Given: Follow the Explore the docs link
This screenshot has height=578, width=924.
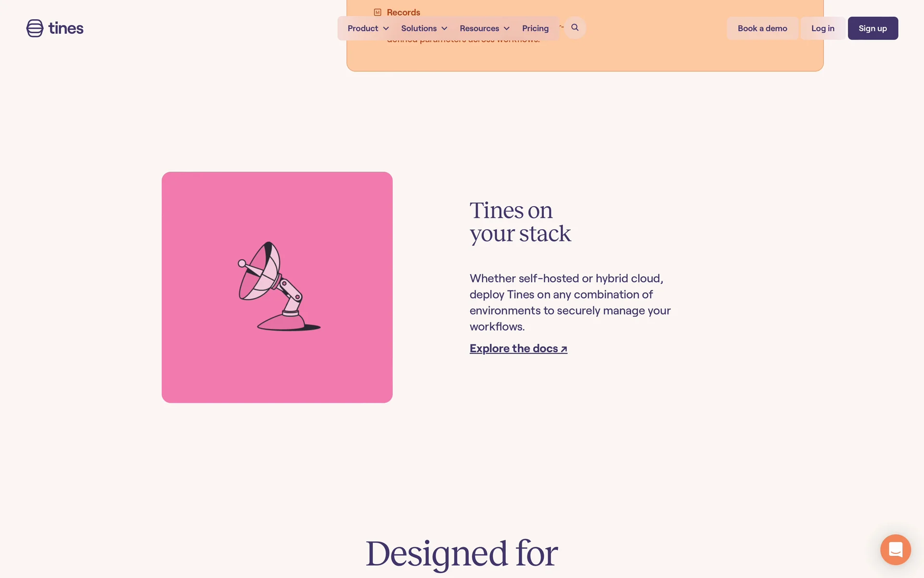Looking at the screenshot, I should point(518,348).
